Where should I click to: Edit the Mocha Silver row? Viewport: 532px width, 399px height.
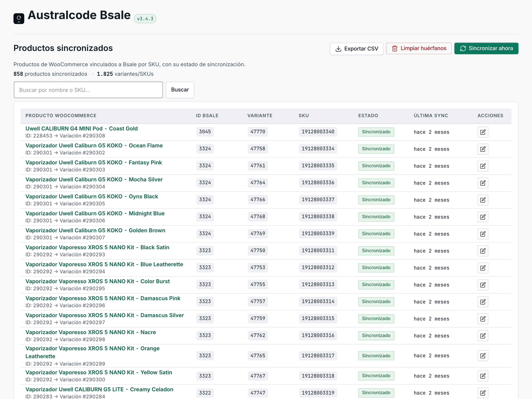[483, 183]
